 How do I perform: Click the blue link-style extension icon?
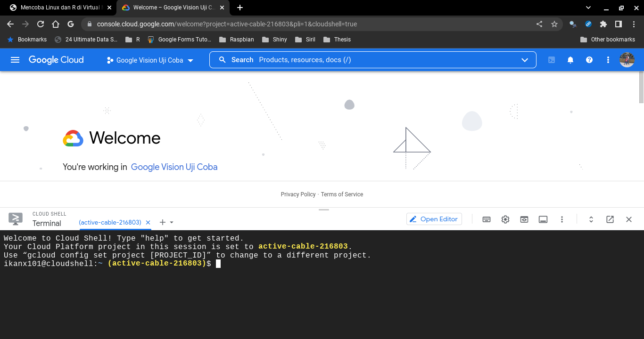[588, 24]
